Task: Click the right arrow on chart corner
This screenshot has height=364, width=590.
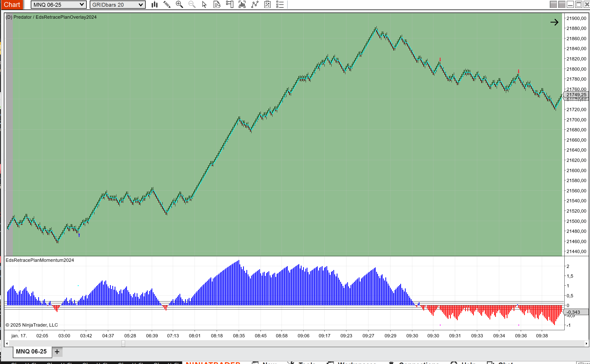Action: click(554, 22)
